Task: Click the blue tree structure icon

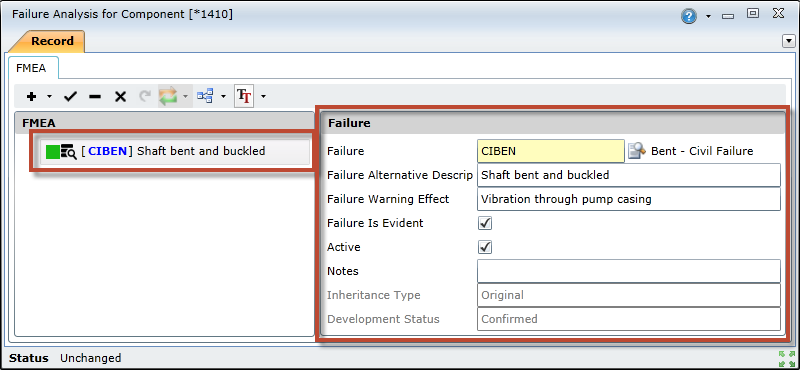Action: click(205, 96)
